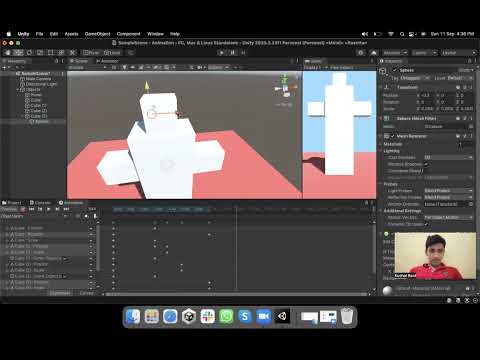The height and width of the screenshot is (360, 480).
Task: Select the Rect tool in Unity toolbar
Action: [x=51, y=53]
